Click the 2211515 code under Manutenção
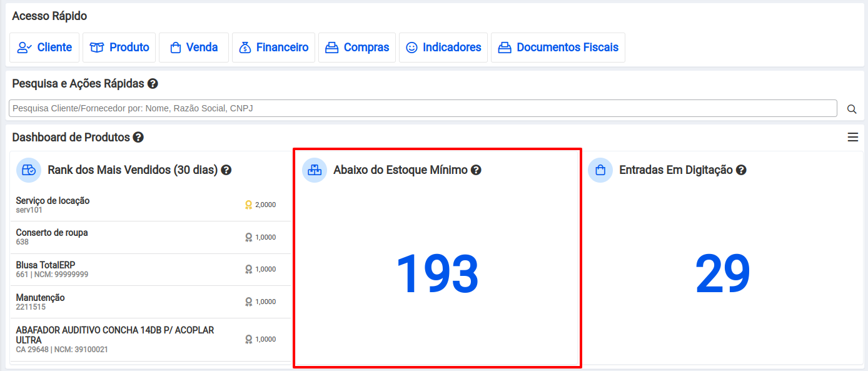 point(31,307)
